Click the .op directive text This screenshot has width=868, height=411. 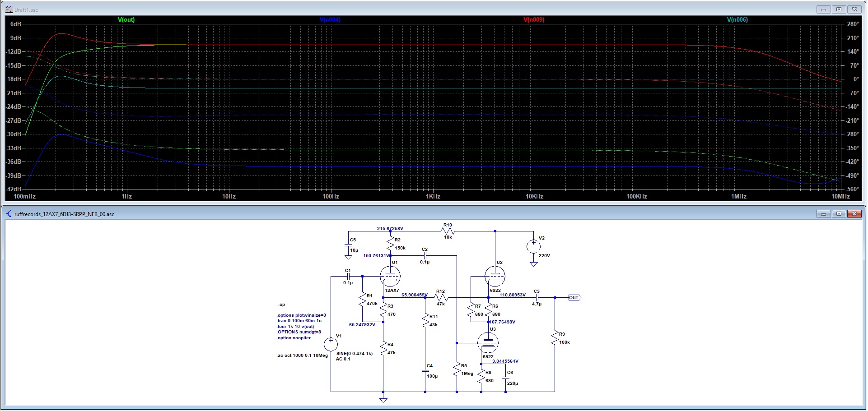(281, 305)
